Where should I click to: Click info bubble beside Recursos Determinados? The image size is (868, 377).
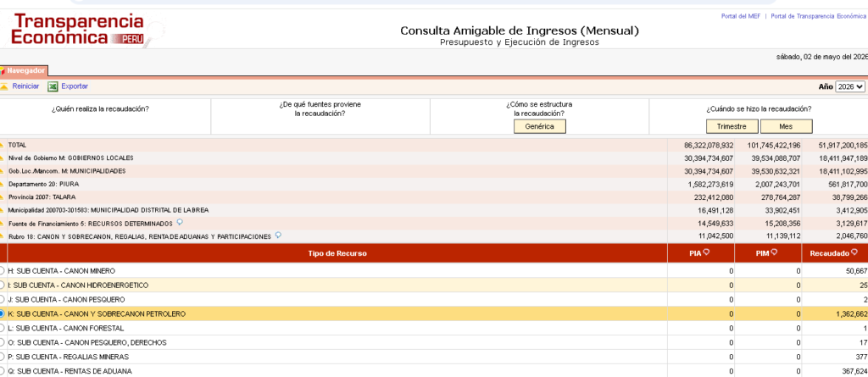[x=180, y=223]
